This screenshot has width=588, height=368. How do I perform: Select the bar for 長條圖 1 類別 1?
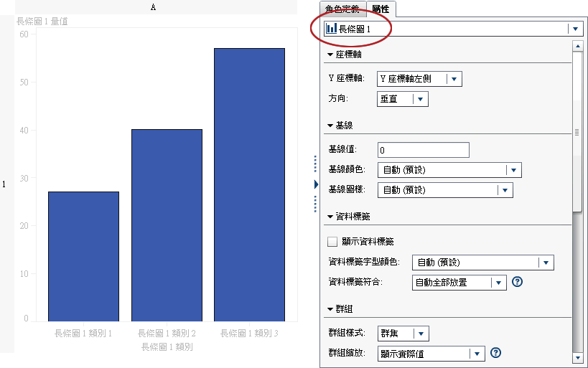pos(83,257)
